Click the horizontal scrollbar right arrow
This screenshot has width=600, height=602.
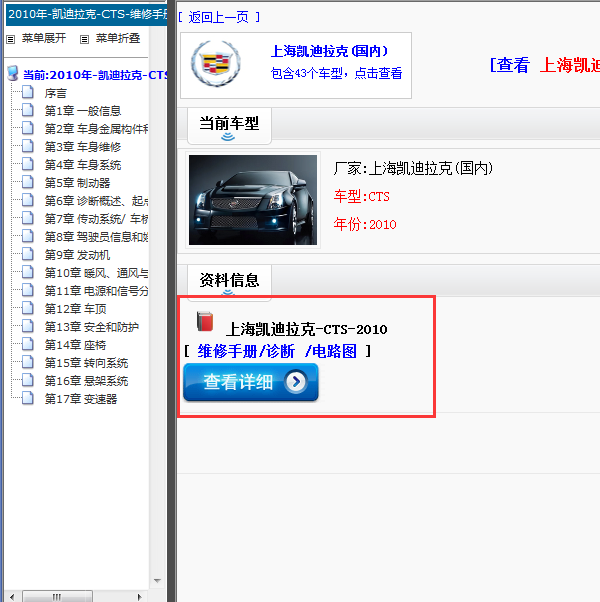point(140,597)
